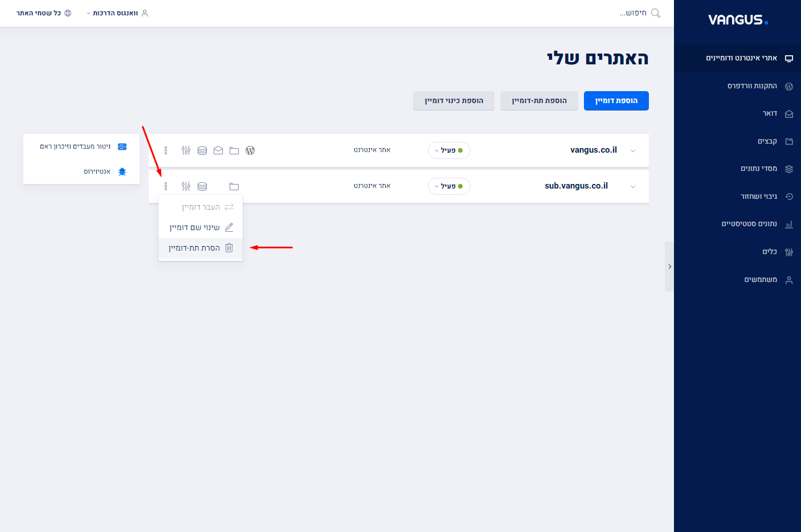Click the user profile icon in top bar
This screenshot has width=801, height=532.
click(x=145, y=13)
